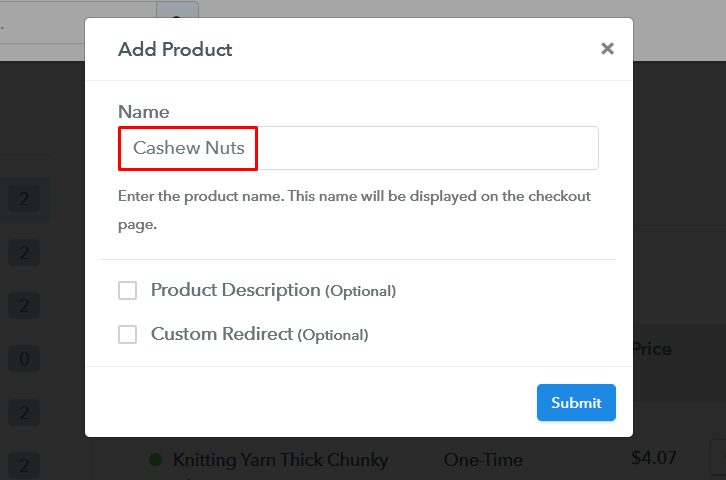The width and height of the screenshot is (726, 480).
Task: Select the badge showing 0 in sidebar
Action: [x=23, y=357]
